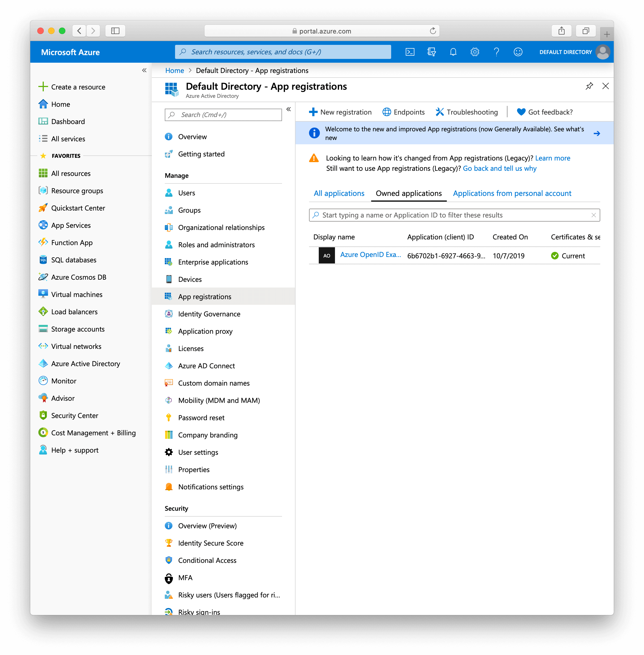Open the Directory + subscription filter icon
644x655 pixels.
pos(432,52)
